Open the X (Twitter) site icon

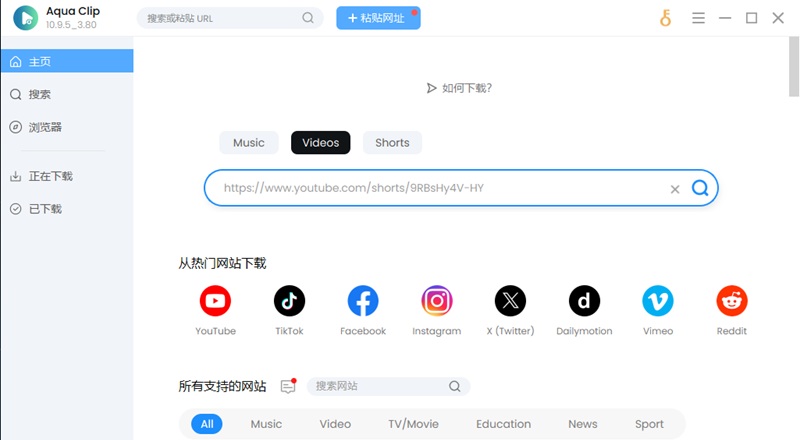tap(510, 301)
